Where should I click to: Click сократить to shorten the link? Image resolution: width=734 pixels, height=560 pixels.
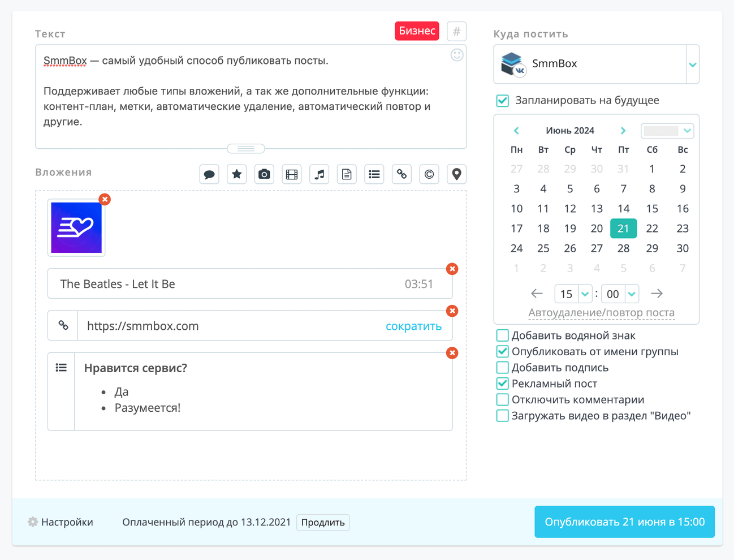point(413,326)
